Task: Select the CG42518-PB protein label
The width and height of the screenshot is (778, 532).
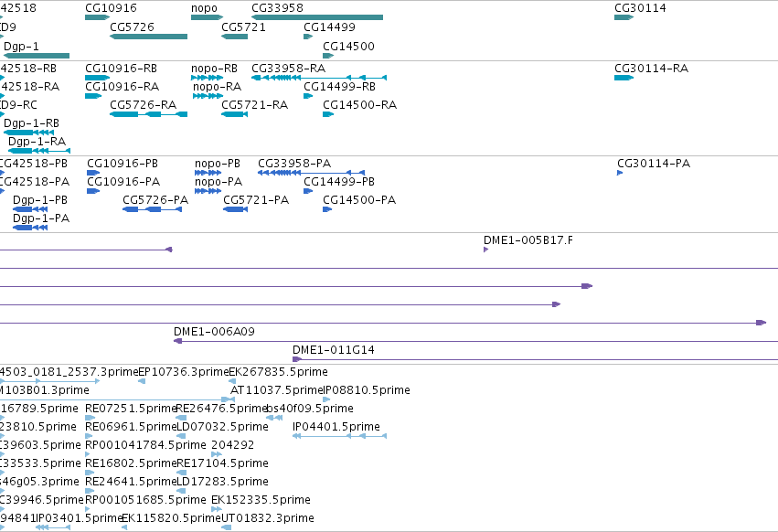Action: [33, 164]
